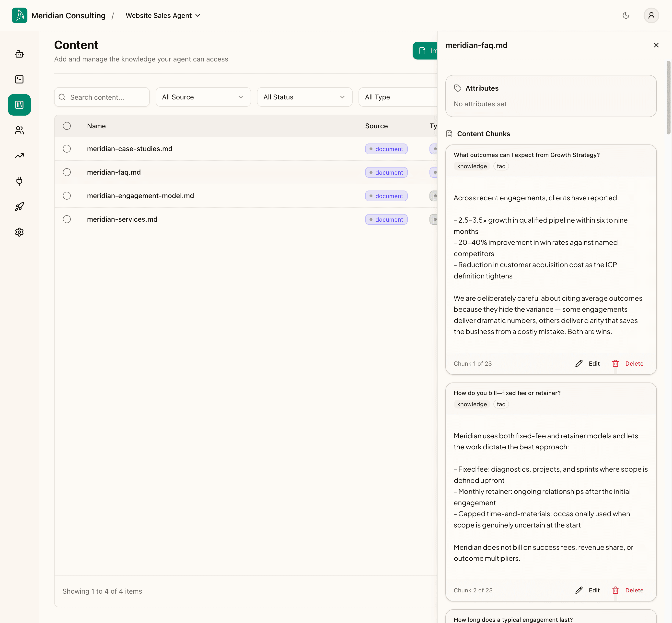The height and width of the screenshot is (623, 672).
Task: Click 'No attributes set' text
Action: 480,104
